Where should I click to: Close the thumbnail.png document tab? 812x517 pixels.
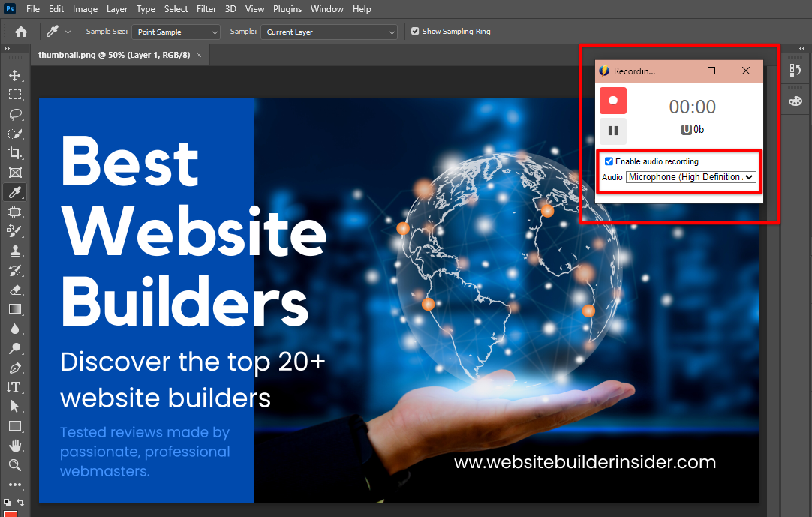(x=199, y=54)
